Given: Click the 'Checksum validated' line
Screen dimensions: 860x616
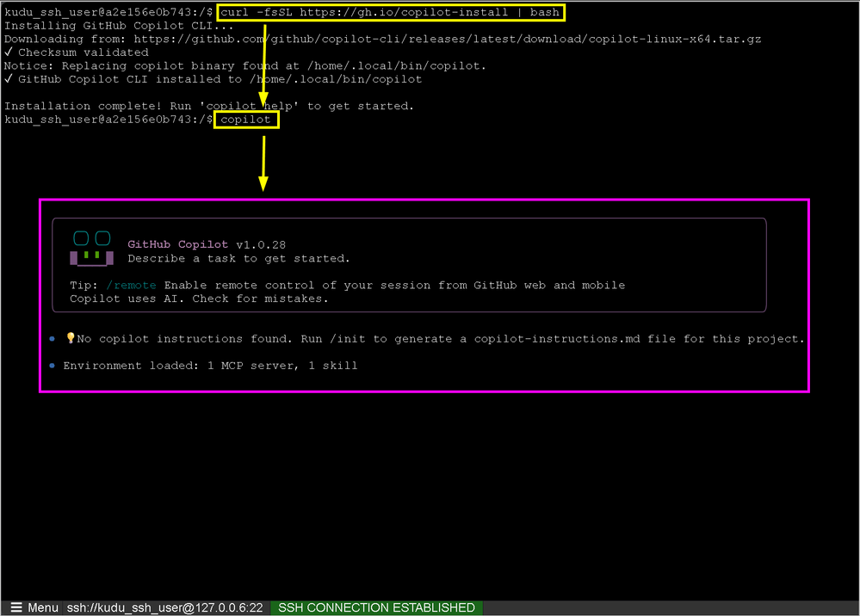Looking at the screenshot, I should (x=77, y=52).
